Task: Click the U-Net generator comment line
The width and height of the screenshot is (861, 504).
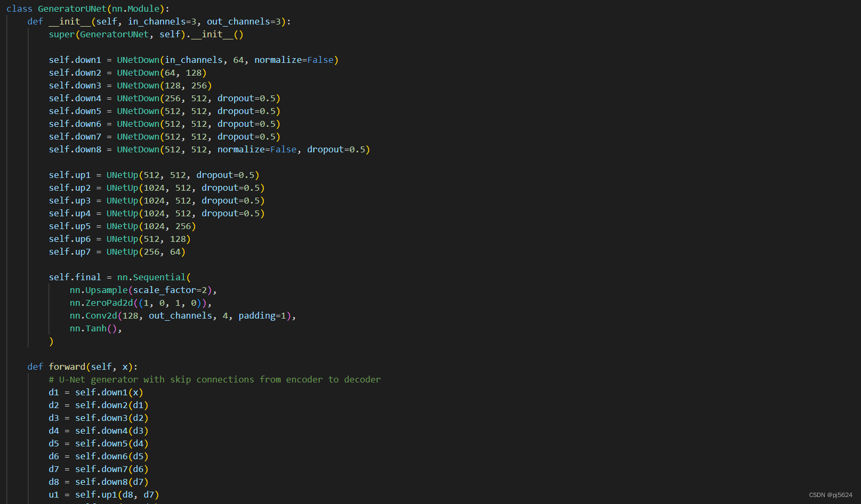Action: point(215,379)
